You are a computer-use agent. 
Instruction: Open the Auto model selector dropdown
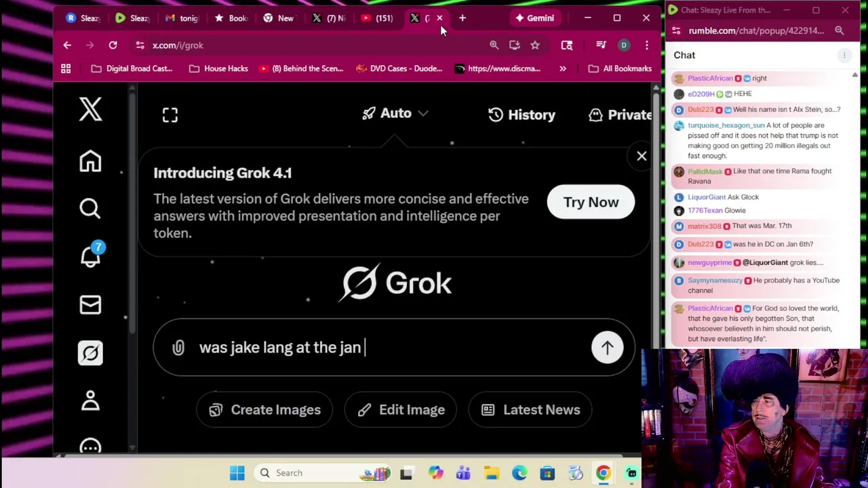pos(395,113)
